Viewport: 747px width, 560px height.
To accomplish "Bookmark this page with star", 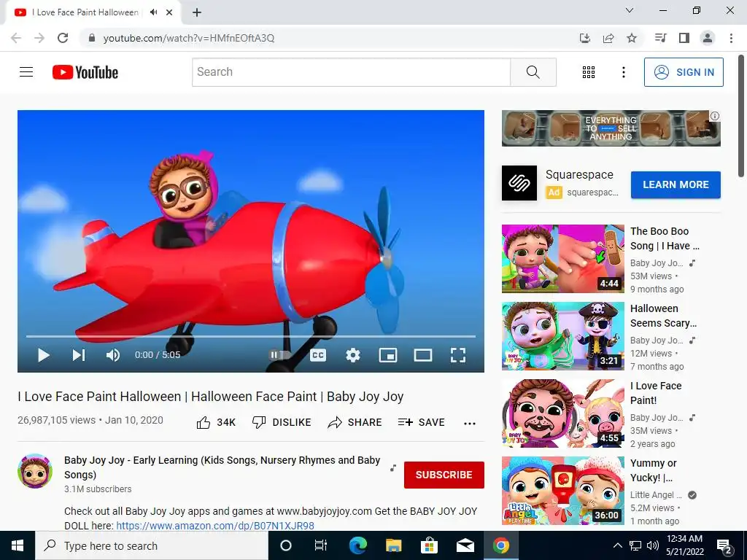I will 632,38.
